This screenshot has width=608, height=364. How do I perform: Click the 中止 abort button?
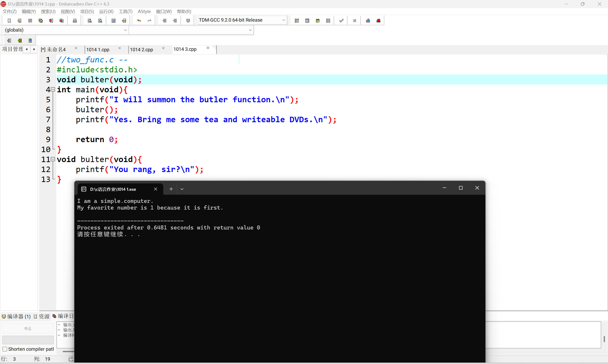click(x=28, y=328)
